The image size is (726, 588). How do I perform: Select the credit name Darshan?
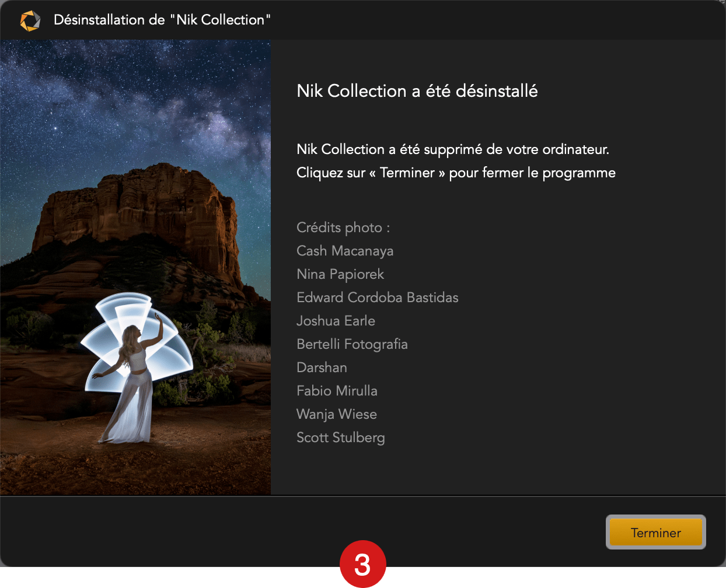pyautogui.click(x=322, y=367)
